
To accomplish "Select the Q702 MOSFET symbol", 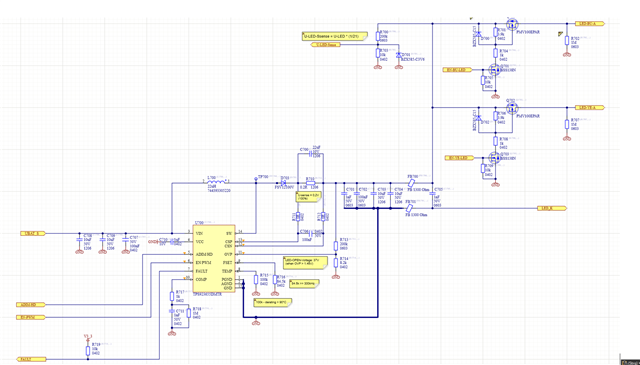I will pos(512,108).
